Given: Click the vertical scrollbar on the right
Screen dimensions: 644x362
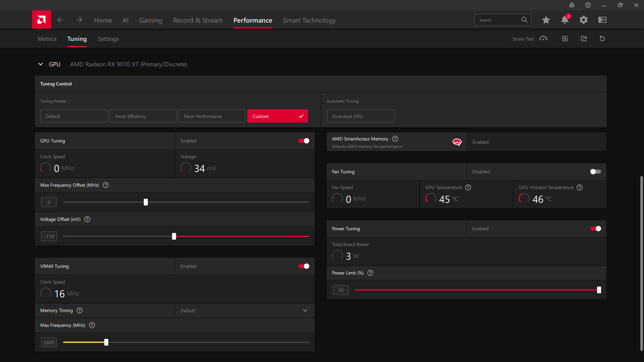Looking at the screenshot, I should [x=641, y=263].
